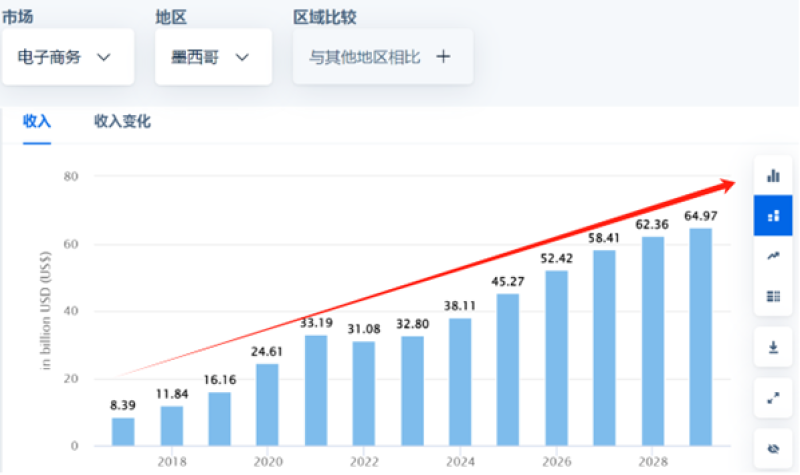This screenshot has width=800, height=475.
Task: Click the 2028 bar showing 62.36
Action: tap(652, 341)
